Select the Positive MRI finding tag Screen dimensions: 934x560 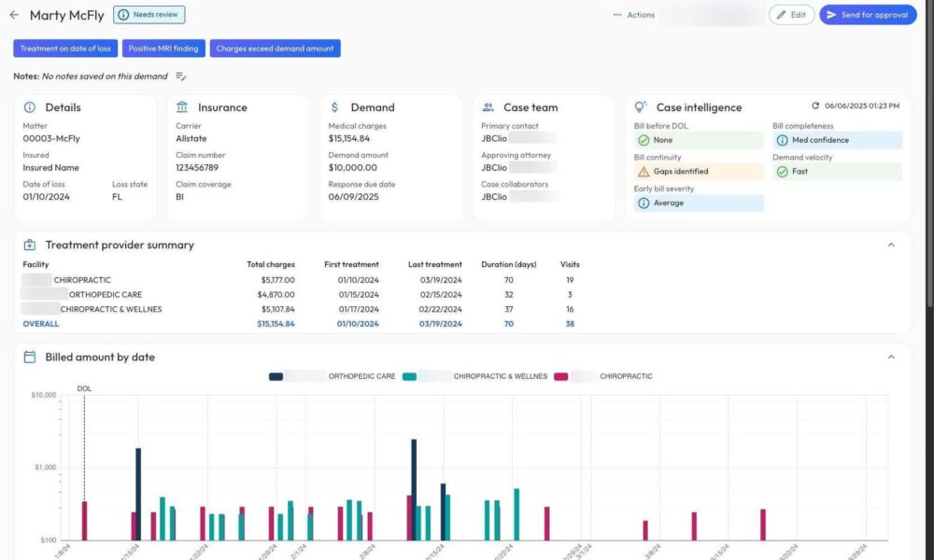163,49
